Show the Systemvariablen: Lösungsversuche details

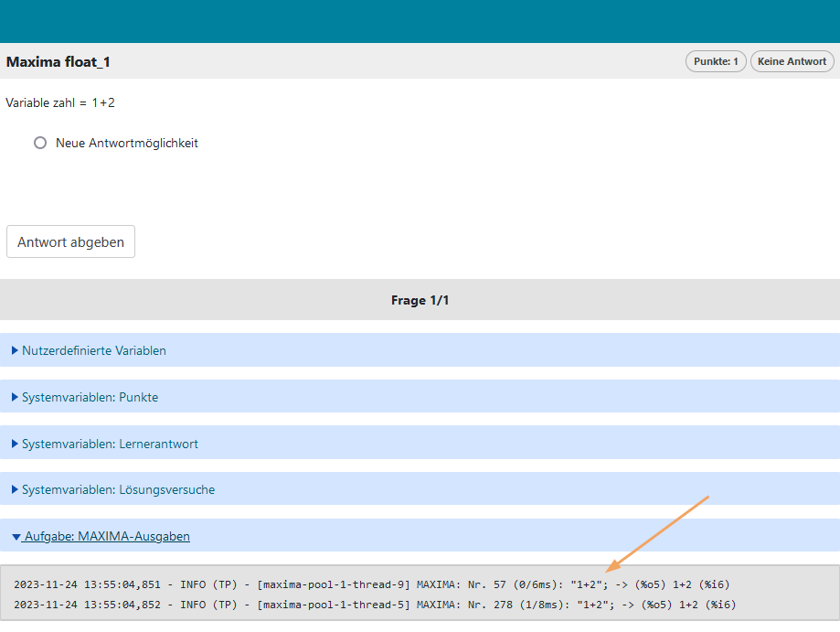click(x=118, y=489)
